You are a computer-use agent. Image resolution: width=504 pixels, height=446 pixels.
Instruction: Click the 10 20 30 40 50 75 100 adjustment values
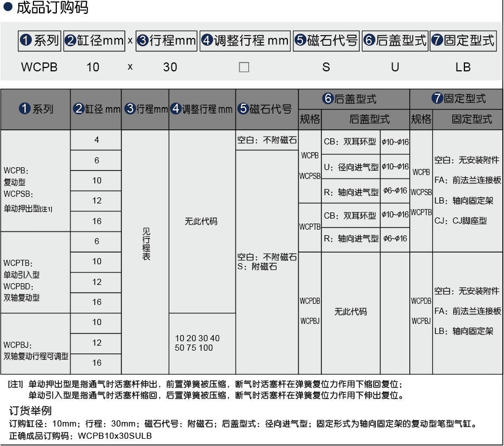[x=197, y=343]
